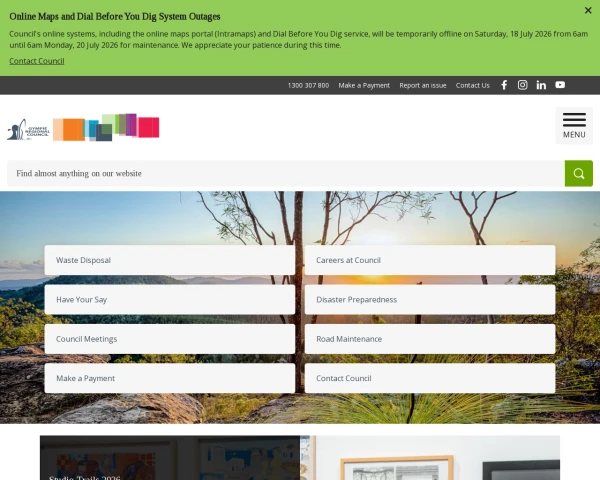Open the Studio Trails 2026 feature card
600x480 pixels.
tap(170, 458)
